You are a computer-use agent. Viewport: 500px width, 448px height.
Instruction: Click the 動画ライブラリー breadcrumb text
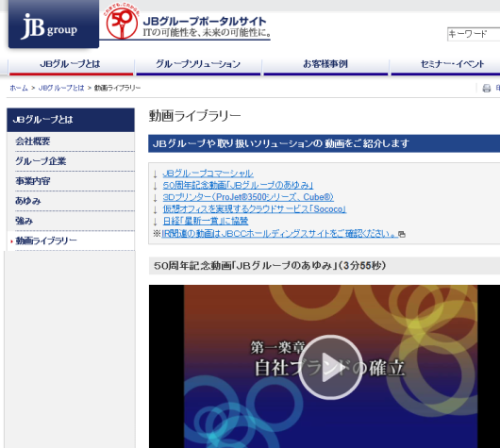click(117, 88)
